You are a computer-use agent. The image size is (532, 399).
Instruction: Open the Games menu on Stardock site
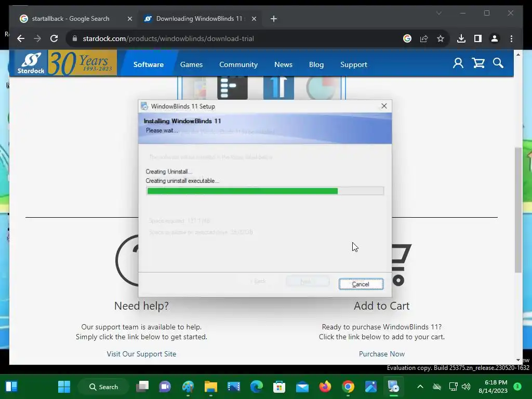[191, 64]
